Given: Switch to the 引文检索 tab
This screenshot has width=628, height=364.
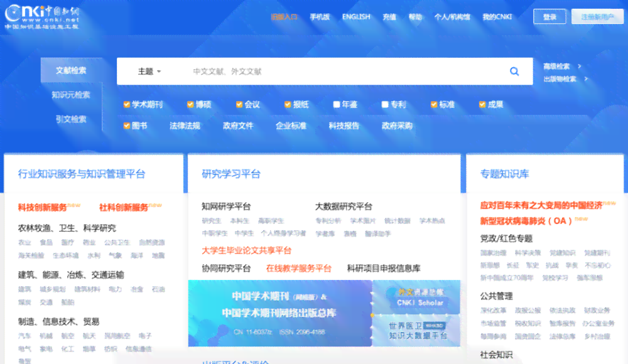Looking at the screenshot, I should pyautogui.click(x=71, y=119).
